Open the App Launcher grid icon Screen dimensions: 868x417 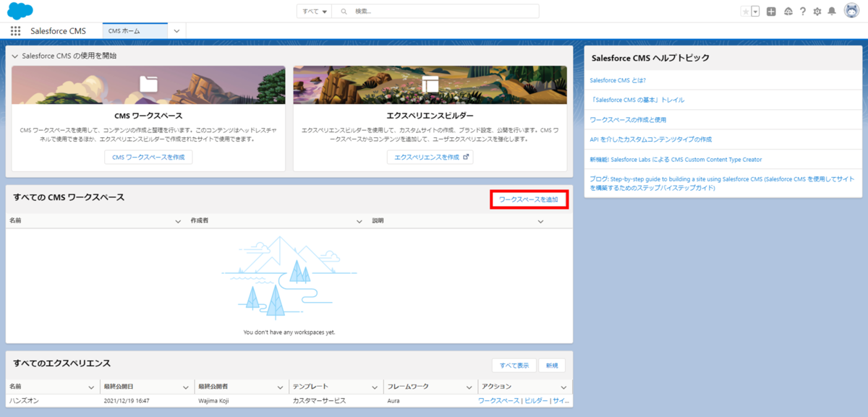16,31
